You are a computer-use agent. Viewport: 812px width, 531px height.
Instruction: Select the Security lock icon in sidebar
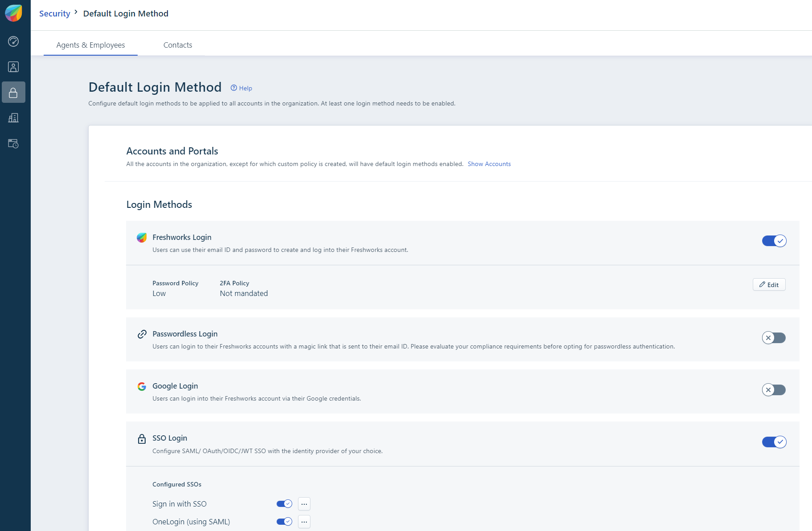coord(13,92)
